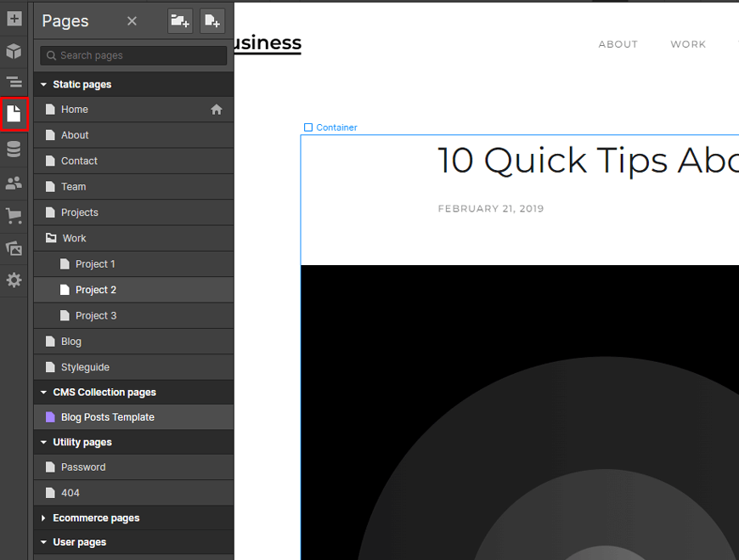Screen dimensions: 739x560
Task: Open the Home page
Action: point(134,110)
